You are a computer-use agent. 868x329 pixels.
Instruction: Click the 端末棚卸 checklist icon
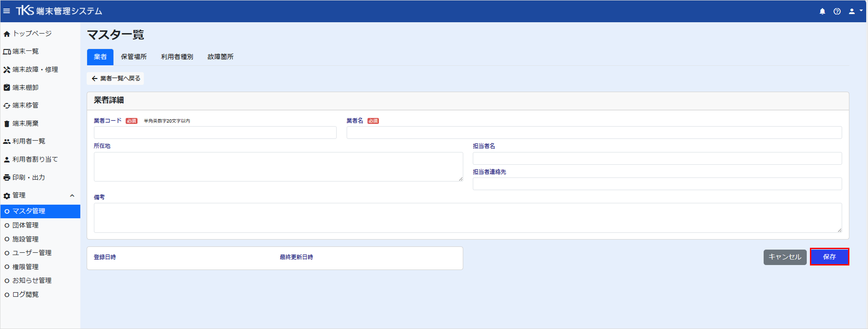click(7, 88)
